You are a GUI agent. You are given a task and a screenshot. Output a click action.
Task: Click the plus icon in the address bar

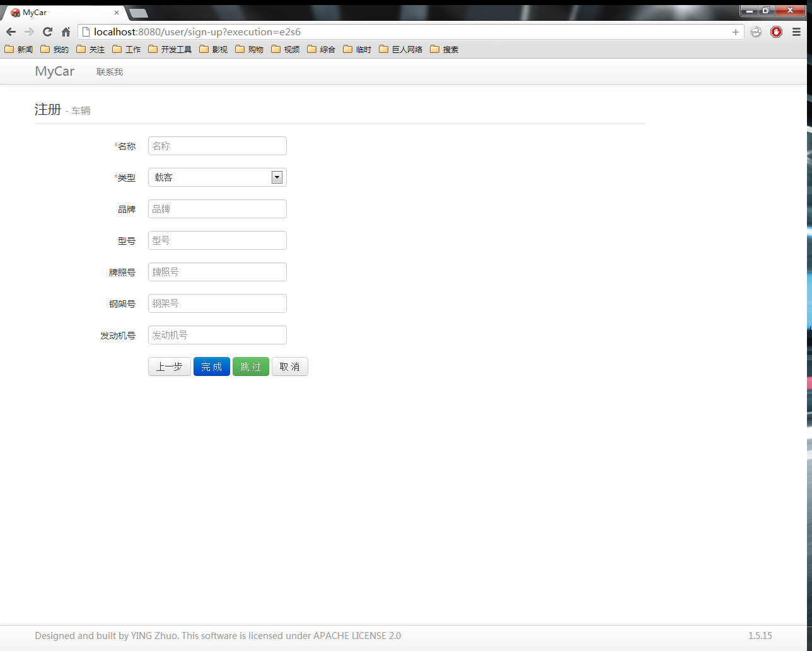(x=735, y=32)
